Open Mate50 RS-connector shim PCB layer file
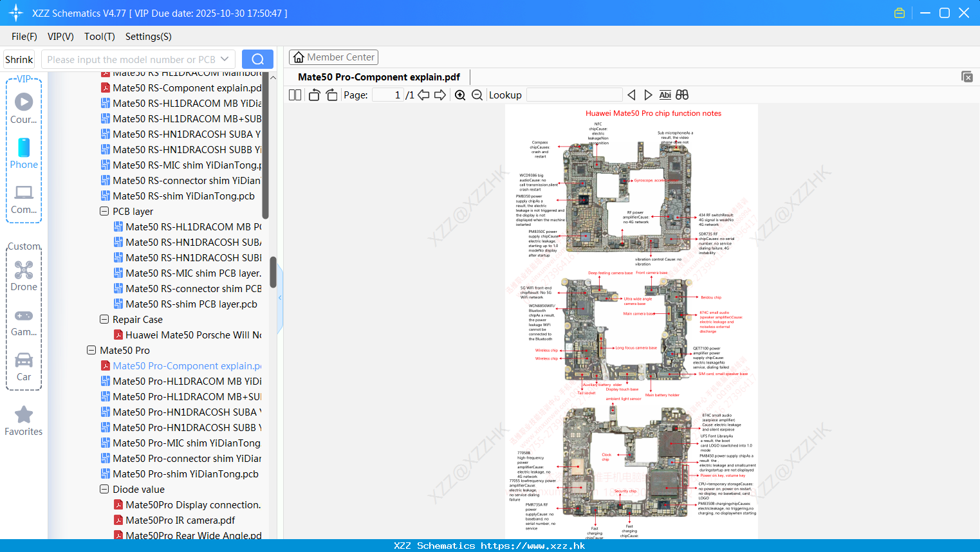Screen dimensions: 980x552 187,288
